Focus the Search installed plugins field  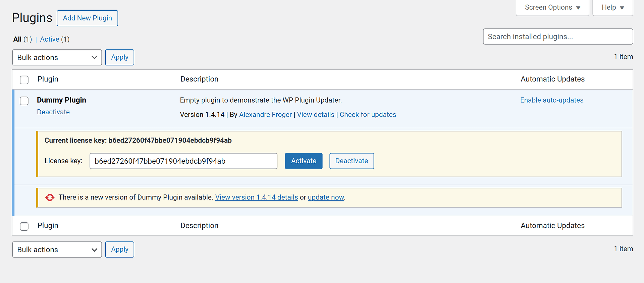tap(558, 37)
